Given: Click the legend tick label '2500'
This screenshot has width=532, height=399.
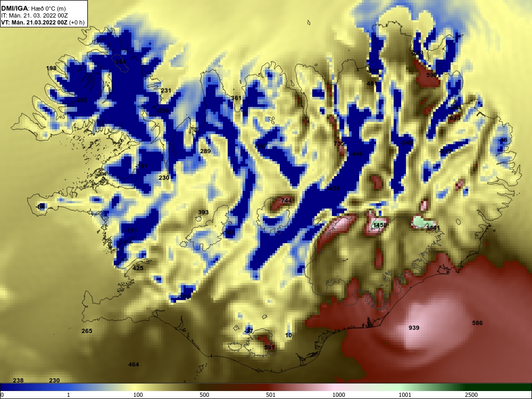Looking at the screenshot, I should (x=471, y=395).
